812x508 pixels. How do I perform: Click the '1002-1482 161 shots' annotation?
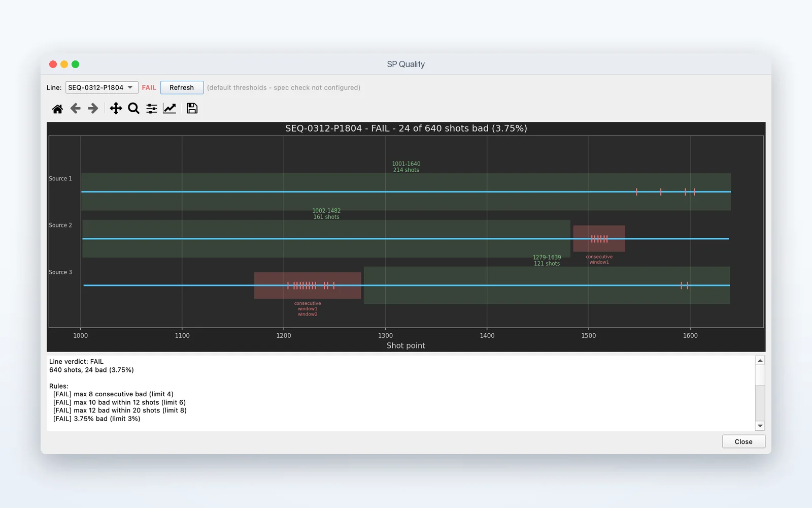(326, 214)
